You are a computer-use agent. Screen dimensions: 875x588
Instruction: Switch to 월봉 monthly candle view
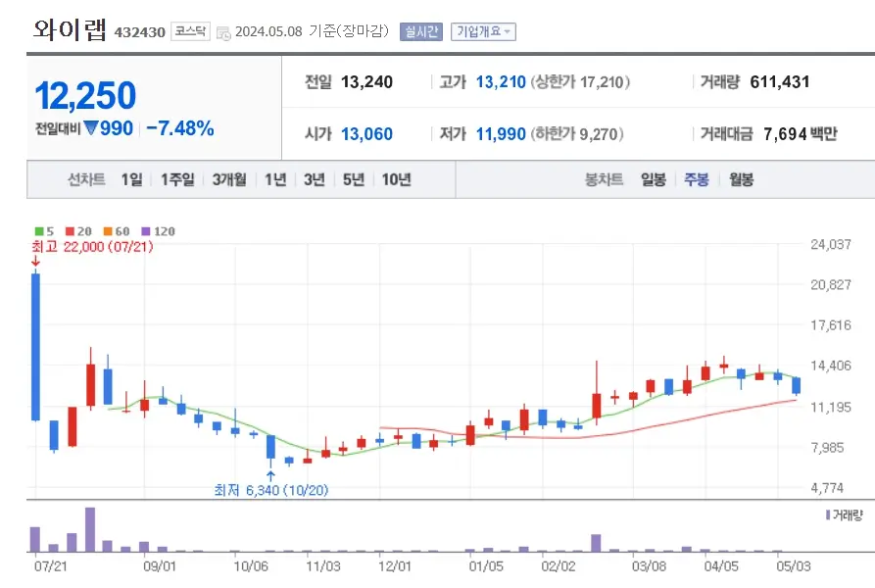741,180
